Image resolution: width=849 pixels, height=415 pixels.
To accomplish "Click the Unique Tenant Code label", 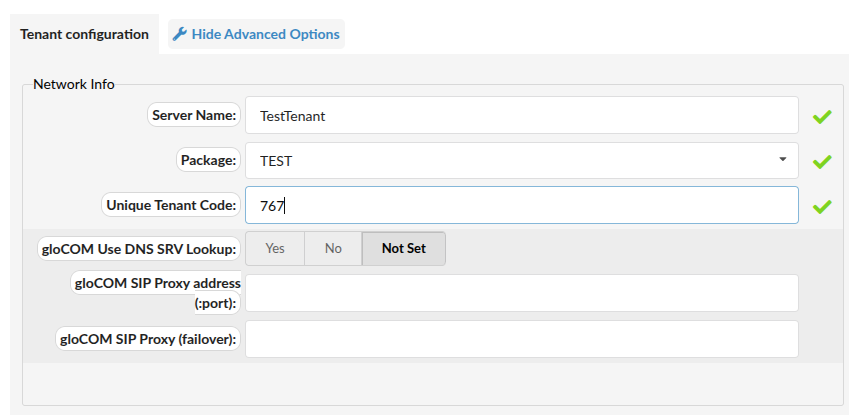I will (171, 205).
